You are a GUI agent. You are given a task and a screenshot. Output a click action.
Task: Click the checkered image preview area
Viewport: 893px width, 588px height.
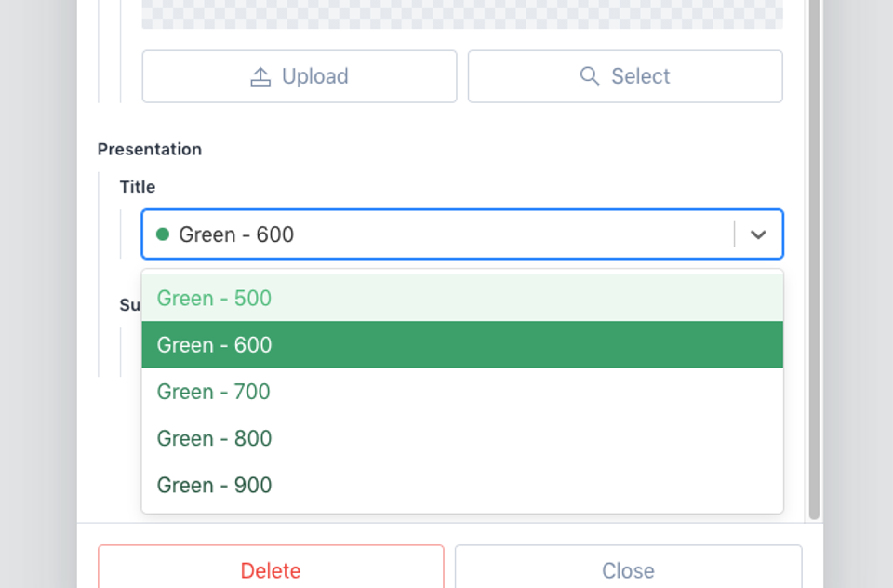click(x=462, y=14)
